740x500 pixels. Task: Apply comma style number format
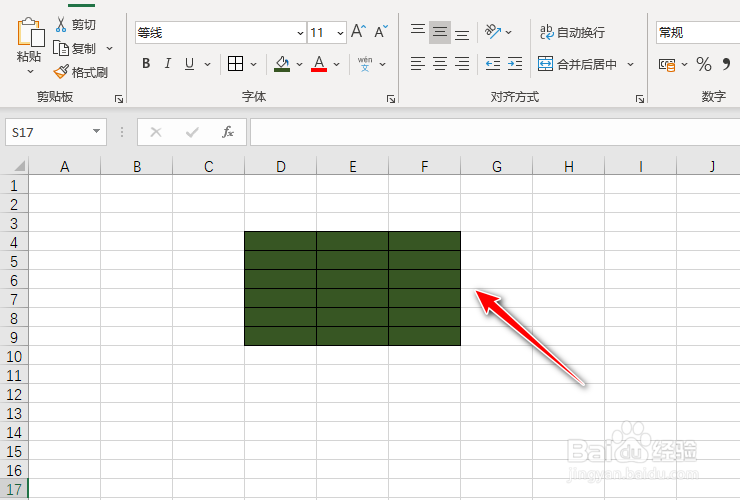pos(726,64)
